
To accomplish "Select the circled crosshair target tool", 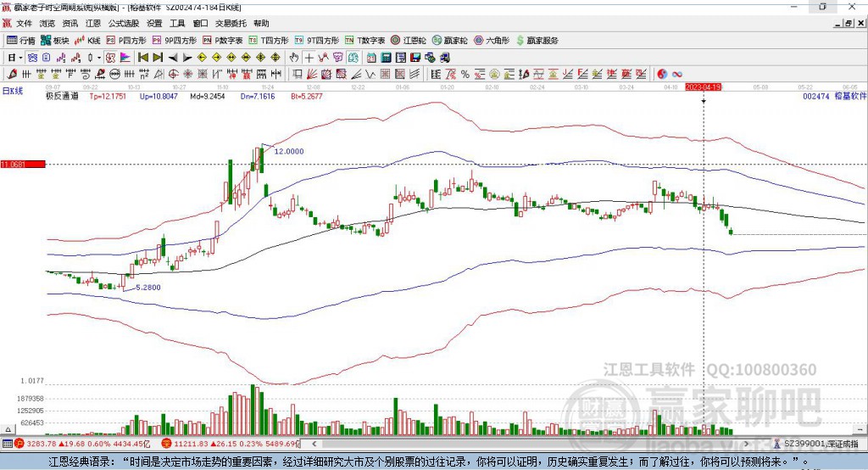I will 173,75.
